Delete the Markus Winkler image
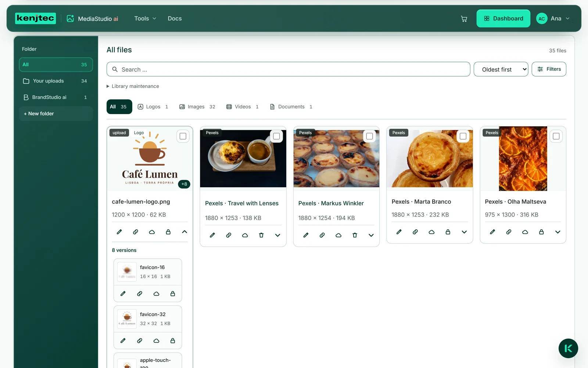The image size is (588, 368). click(355, 235)
